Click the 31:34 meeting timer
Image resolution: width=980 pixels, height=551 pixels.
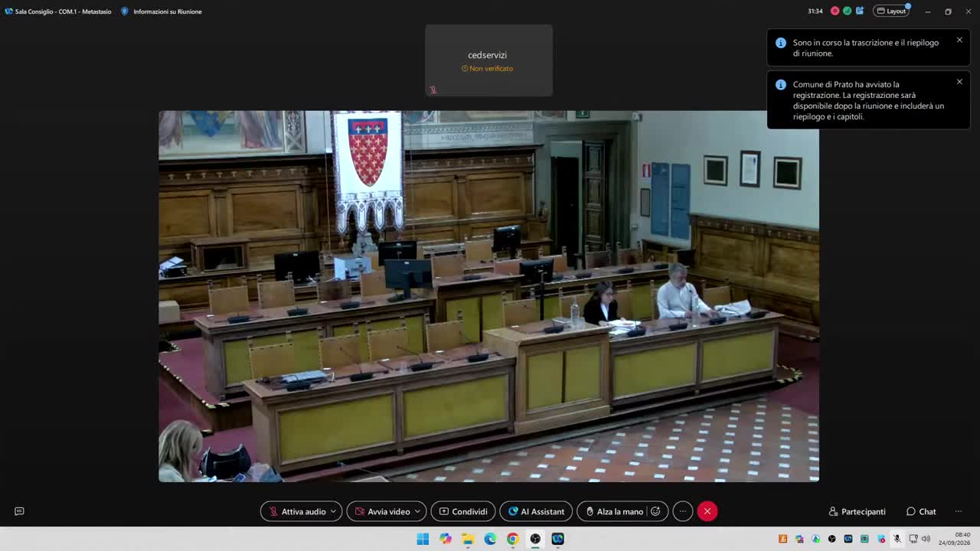click(815, 11)
